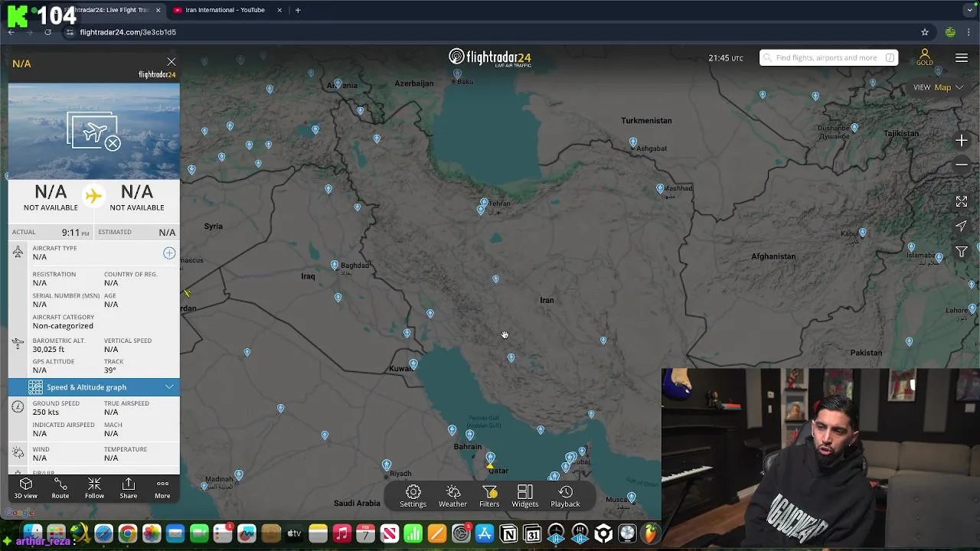Click the aircraft photo placeholder thumbnail
The image size is (980, 551).
94,132
